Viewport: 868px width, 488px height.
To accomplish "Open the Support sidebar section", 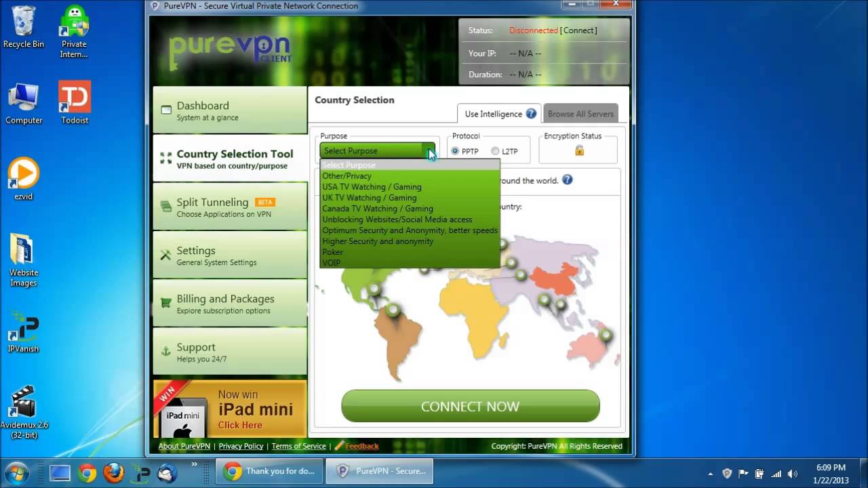I will tap(230, 351).
